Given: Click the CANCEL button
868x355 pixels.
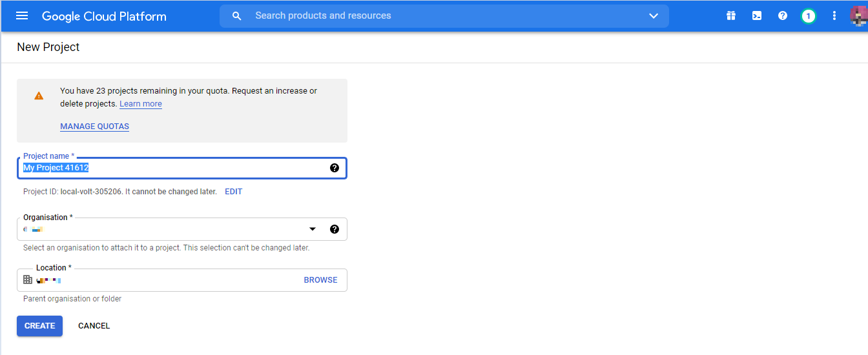Looking at the screenshot, I should (x=94, y=326).
